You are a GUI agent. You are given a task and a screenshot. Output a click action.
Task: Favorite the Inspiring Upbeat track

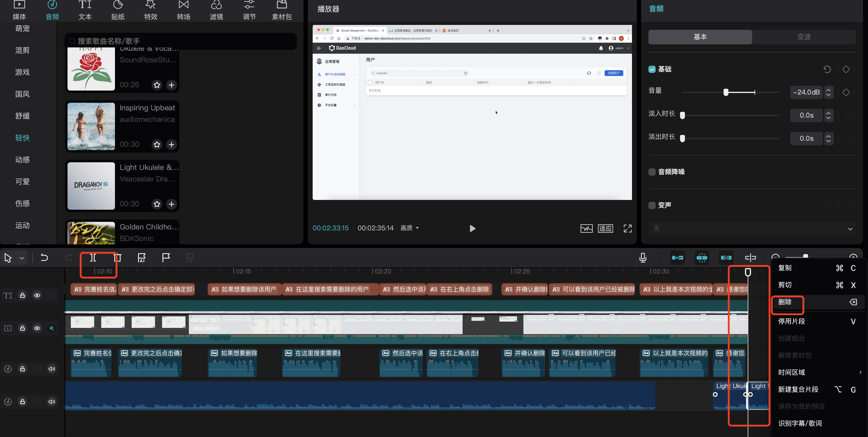157,144
